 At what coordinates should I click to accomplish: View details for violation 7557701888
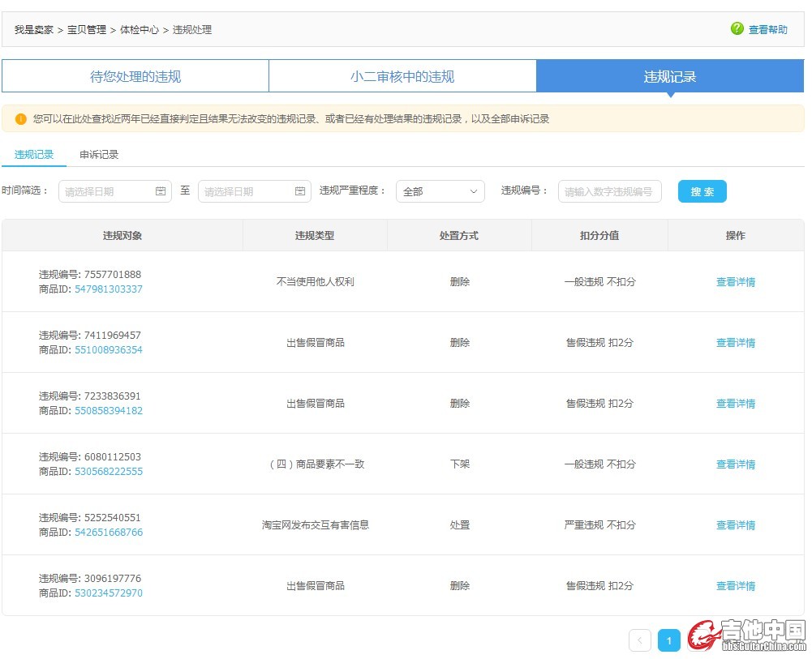(x=735, y=282)
